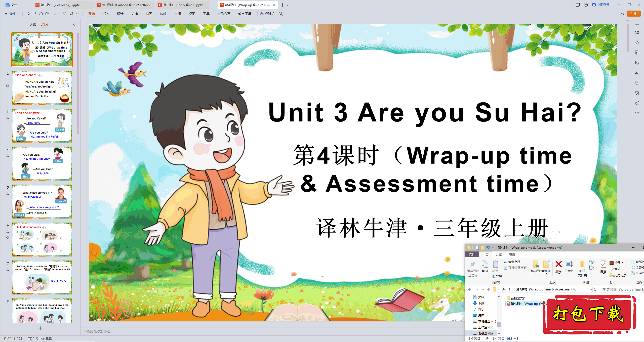This screenshot has height=342, width=644.
Task: Click the 1_Office 主题 status bar entry
Action: (40, 338)
